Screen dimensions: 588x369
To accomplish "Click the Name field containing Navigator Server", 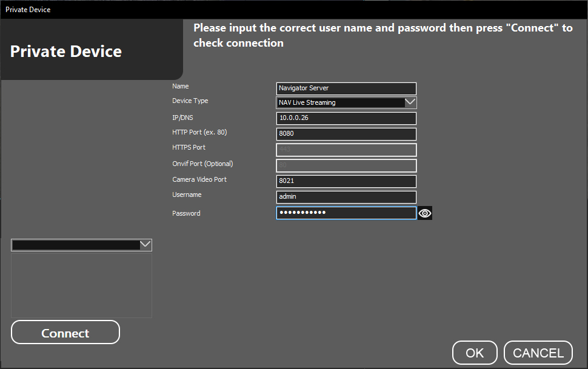I will (346, 88).
